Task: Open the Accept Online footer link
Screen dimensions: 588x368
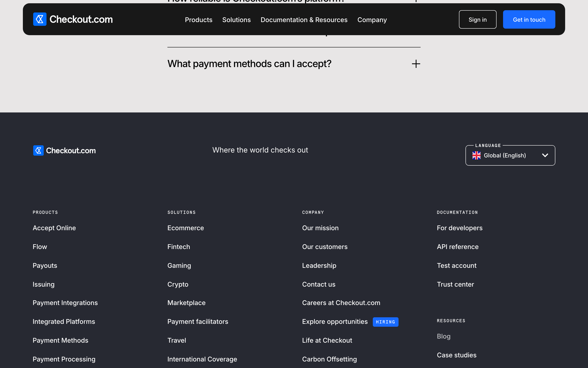Action: pyautogui.click(x=54, y=228)
